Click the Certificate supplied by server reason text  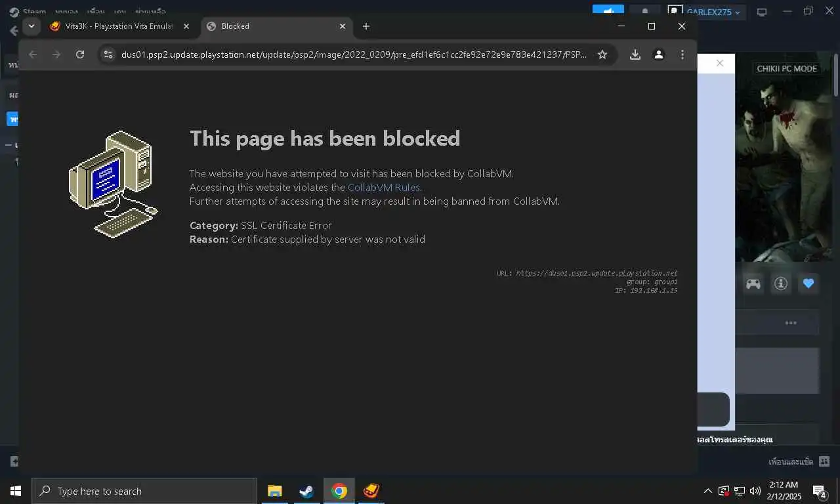click(x=328, y=240)
